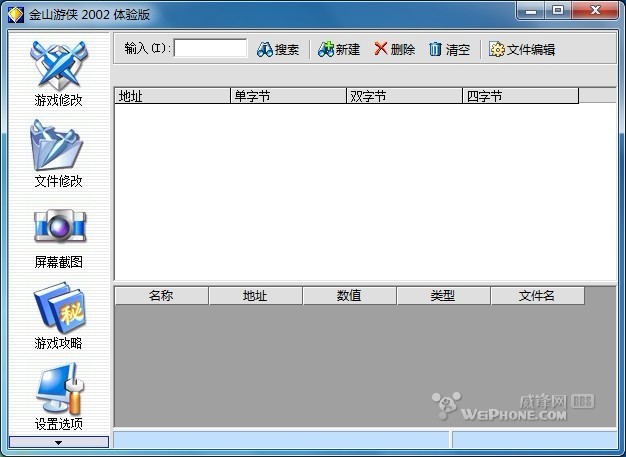626x457 pixels.
Task: Click the 数值 column header
Action: click(349, 296)
